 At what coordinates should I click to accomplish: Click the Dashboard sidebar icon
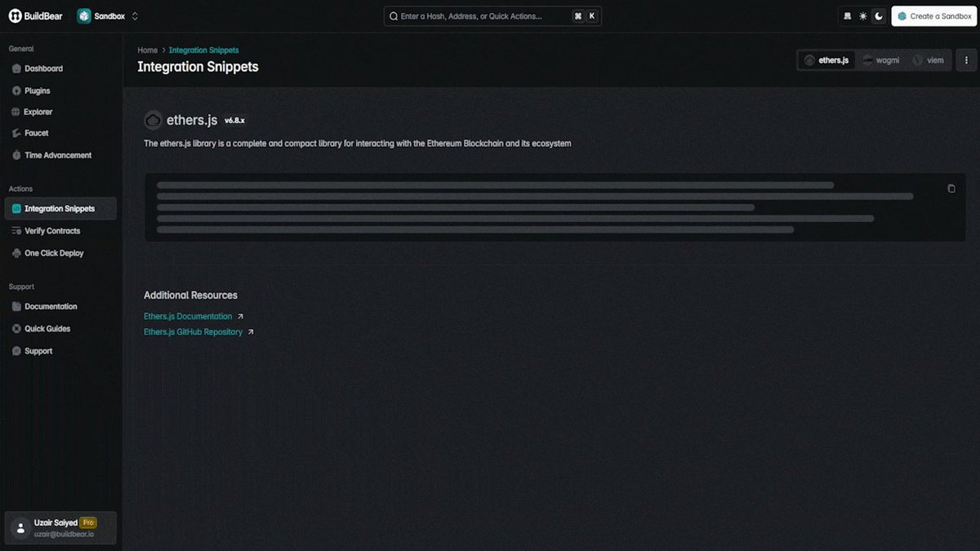pyautogui.click(x=17, y=69)
